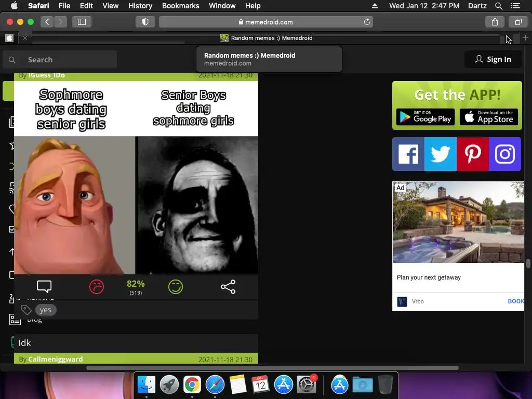Click the Sign In button
532x399 pixels.
tap(493, 59)
